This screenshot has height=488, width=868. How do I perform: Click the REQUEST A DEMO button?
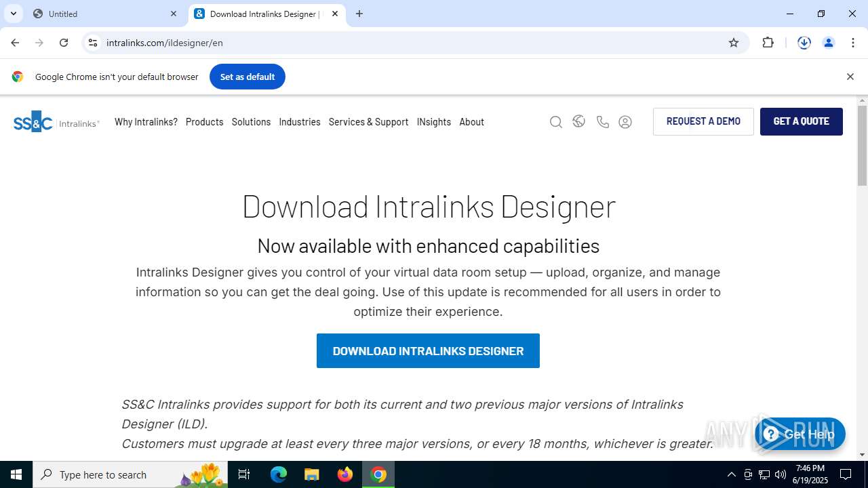(x=703, y=121)
